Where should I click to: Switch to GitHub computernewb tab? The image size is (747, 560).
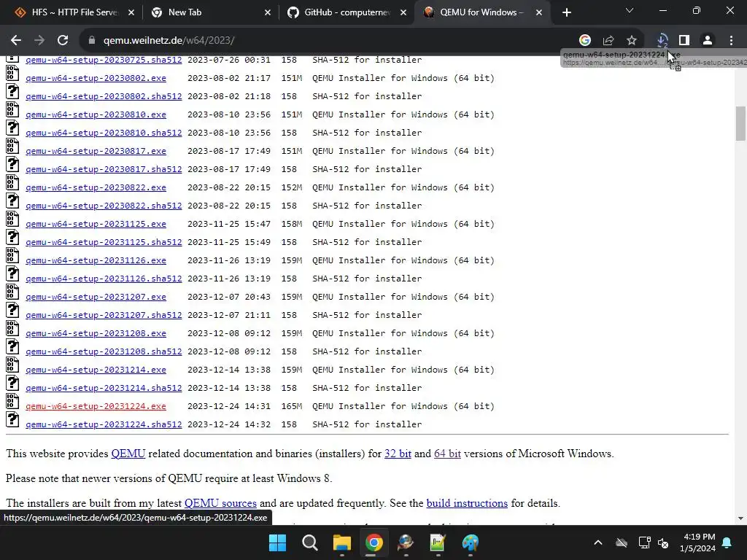tap(347, 12)
